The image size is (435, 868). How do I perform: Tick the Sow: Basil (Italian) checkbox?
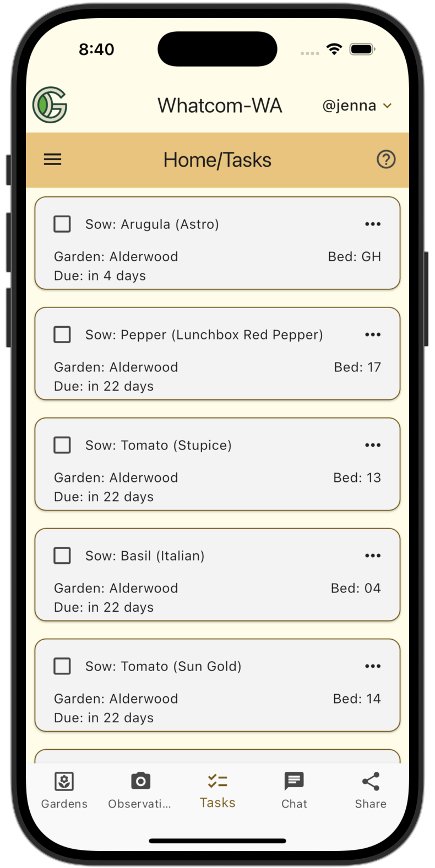pos(62,556)
